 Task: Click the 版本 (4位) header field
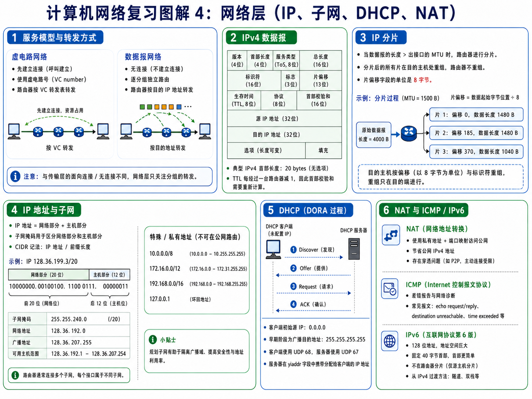(x=237, y=61)
